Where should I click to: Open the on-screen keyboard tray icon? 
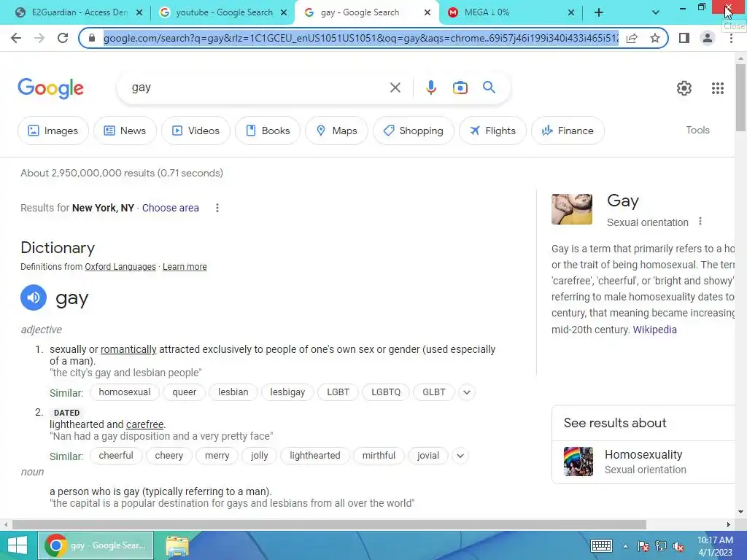coord(601,545)
